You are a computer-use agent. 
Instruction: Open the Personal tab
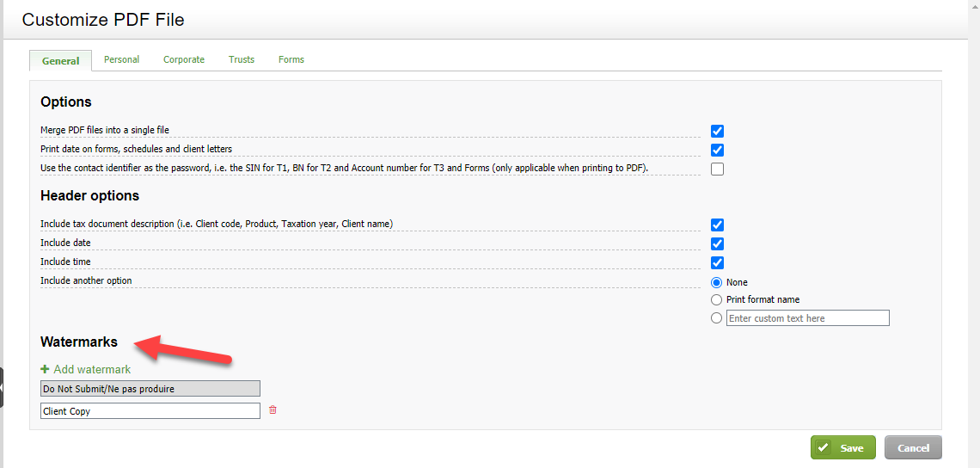tap(121, 59)
